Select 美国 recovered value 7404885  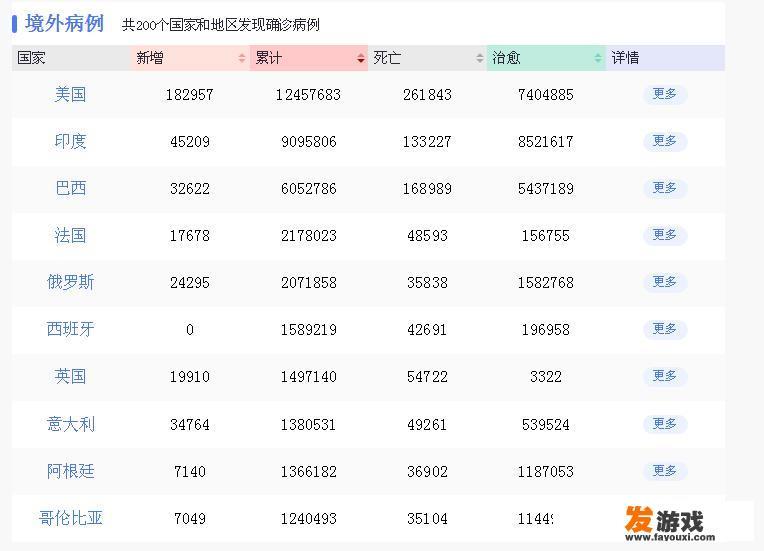[x=546, y=95]
